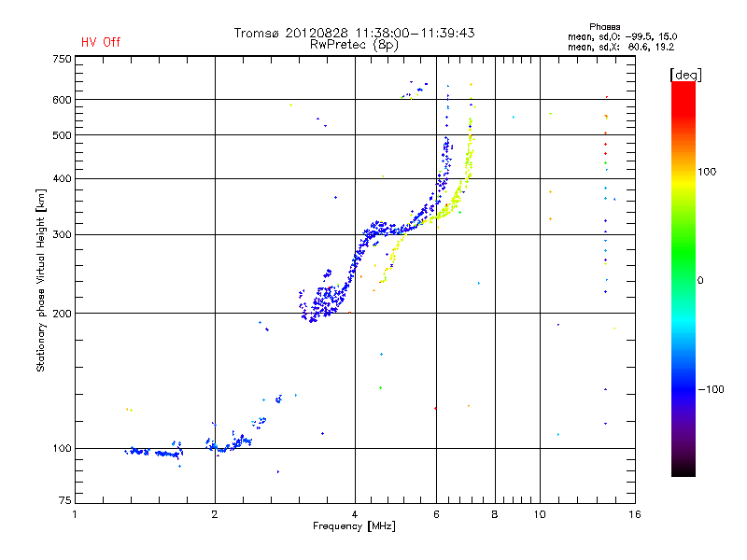
Task: Click the x-axis tick label '4'
Action: coord(355,514)
